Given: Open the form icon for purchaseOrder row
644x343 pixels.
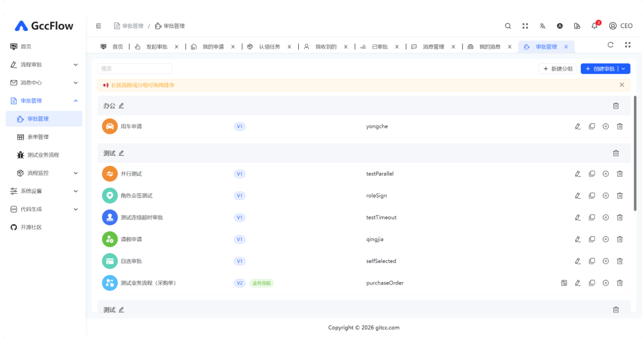Looking at the screenshot, I should click(564, 283).
